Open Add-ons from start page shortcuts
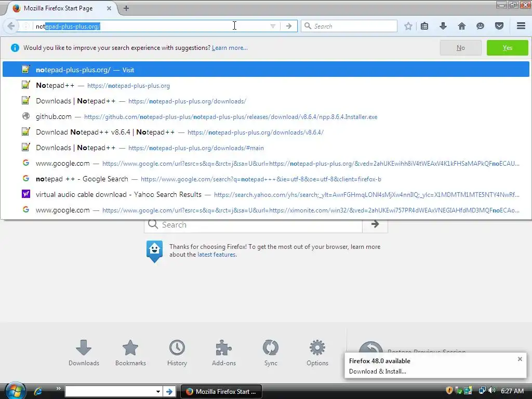 point(224,353)
